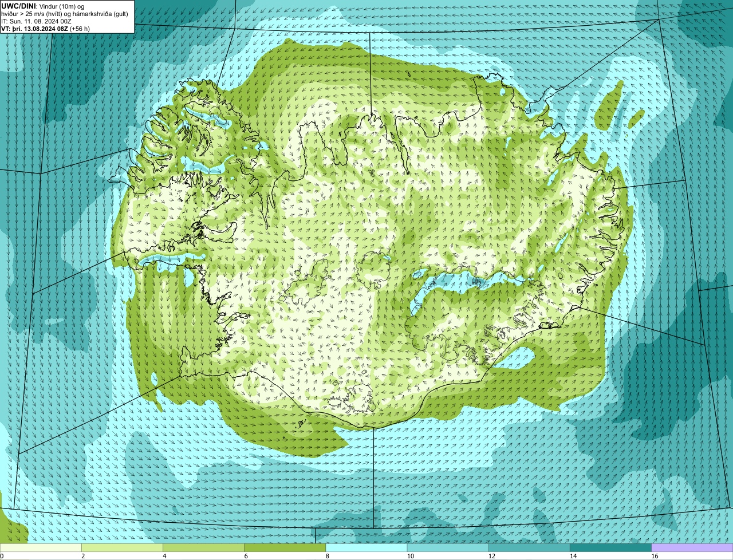Image resolution: width=733 pixels, height=560 pixels.
Task: Click the 'UWC/DINI: Vindur (10m) og' title line
Action: click(43, 6)
